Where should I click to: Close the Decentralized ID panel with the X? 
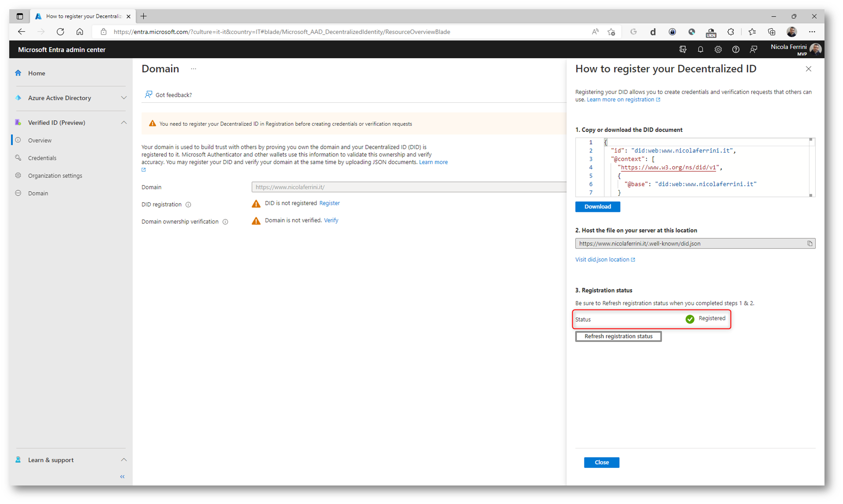tap(808, 69)
